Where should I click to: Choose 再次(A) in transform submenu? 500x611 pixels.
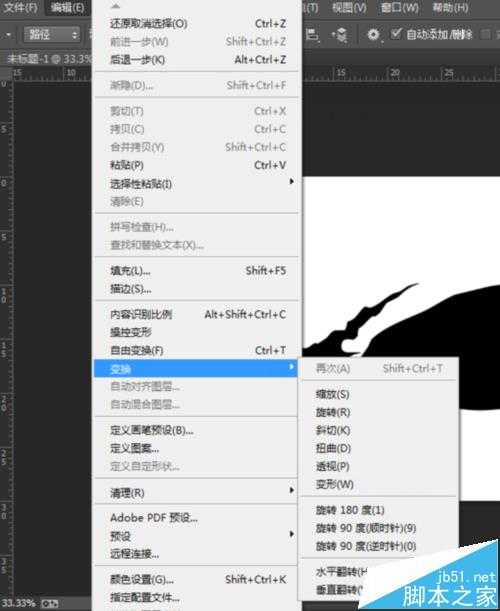tap(379, 368)
